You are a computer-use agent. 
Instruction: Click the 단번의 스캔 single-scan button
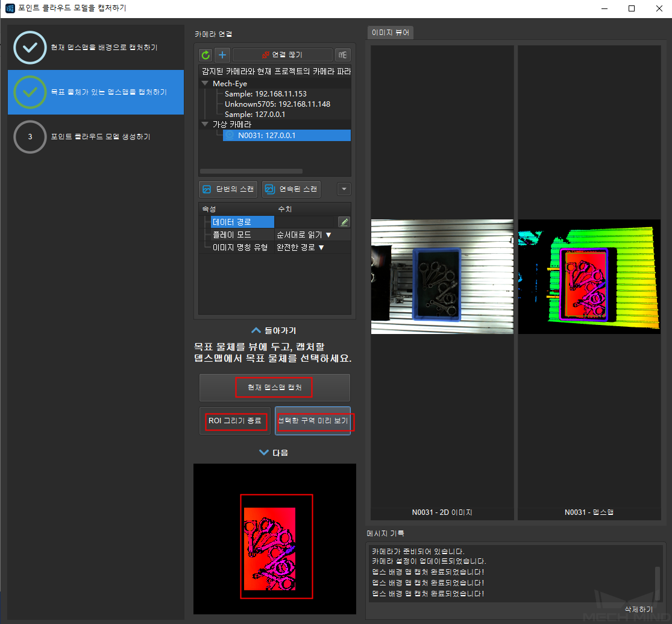pyautogui.click(x=228, y=189)
